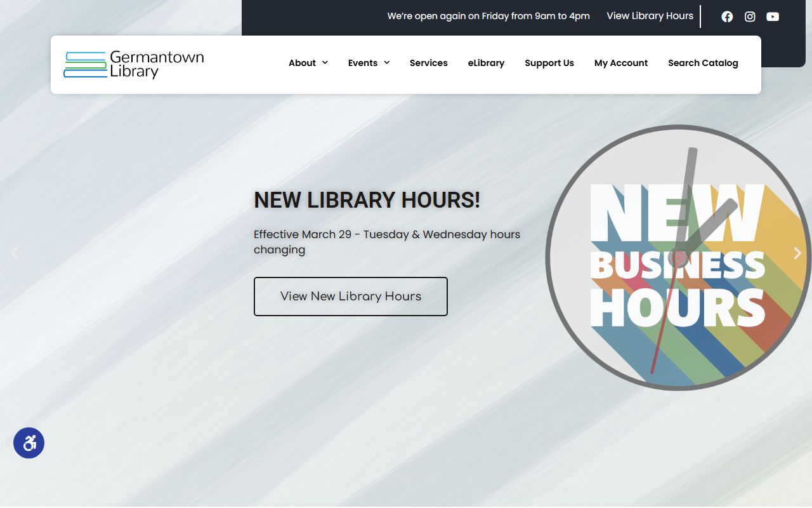Click View New Library Hours button
The width and height of the screenshot is (812, 508).
pos(351,297)
